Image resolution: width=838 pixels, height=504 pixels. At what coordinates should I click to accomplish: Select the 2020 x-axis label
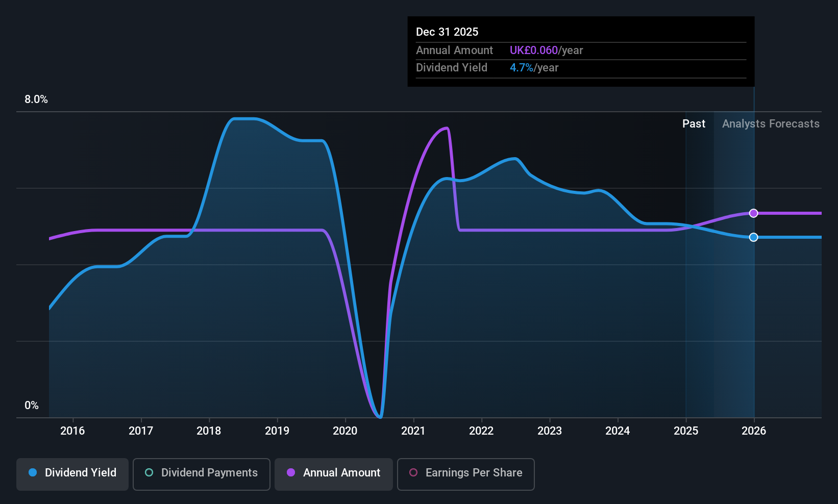pos(345,431)
